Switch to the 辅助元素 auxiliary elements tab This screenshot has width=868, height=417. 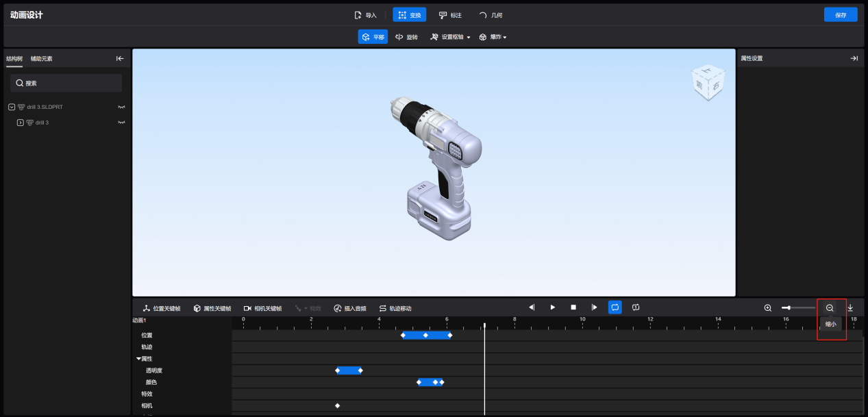pyautogui.click(x=41, y=59)
